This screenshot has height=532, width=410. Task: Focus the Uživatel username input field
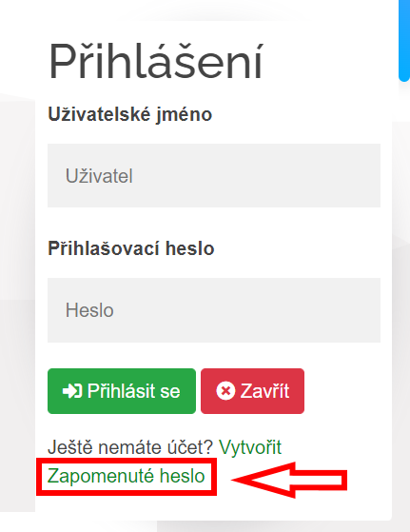point(214,175)
